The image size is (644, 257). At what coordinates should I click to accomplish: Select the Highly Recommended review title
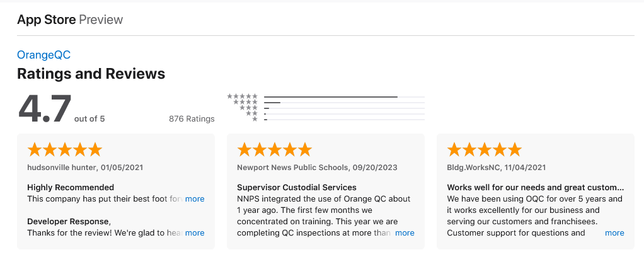(x=71, y=187)
